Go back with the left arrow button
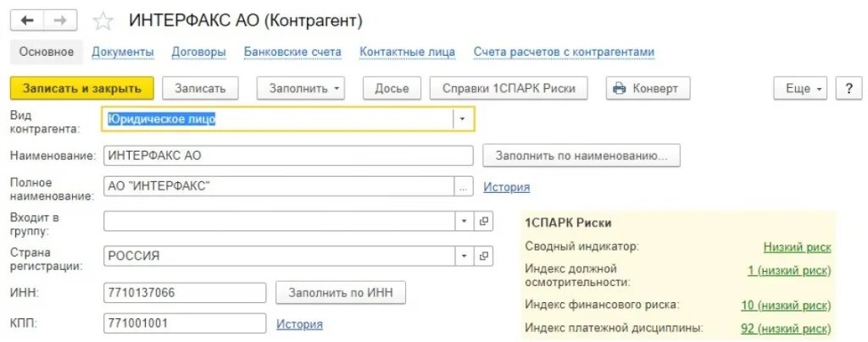Screen dimensions: 868x342 (x=27, y=21)
